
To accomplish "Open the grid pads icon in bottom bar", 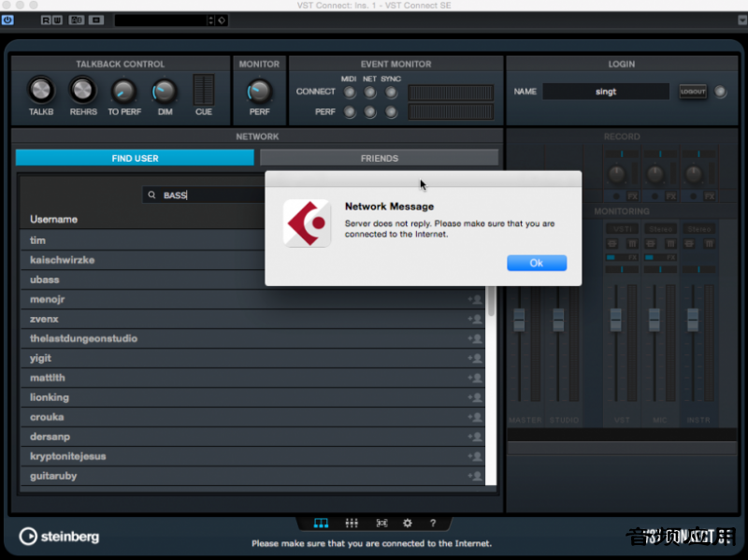I will pyautogui.click(x=352, y=524).
